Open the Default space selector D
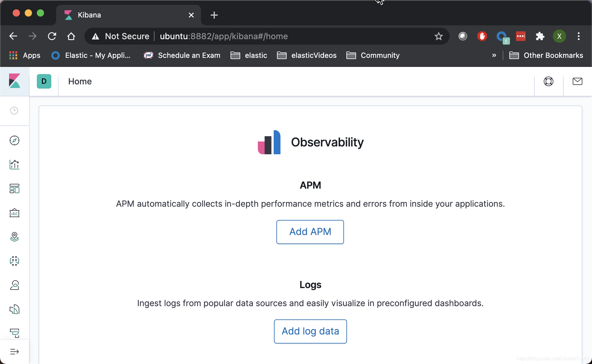 [x=44, y=81]
